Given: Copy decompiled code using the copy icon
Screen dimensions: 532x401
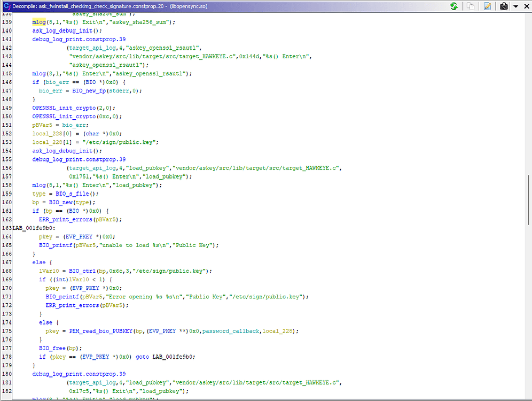Looking at the screenshot, I should [470, 6].
